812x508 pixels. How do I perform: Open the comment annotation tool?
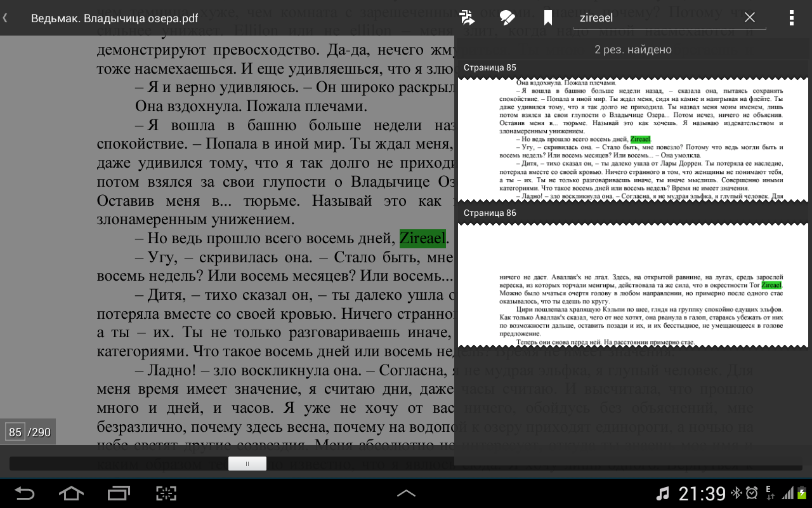507,18
